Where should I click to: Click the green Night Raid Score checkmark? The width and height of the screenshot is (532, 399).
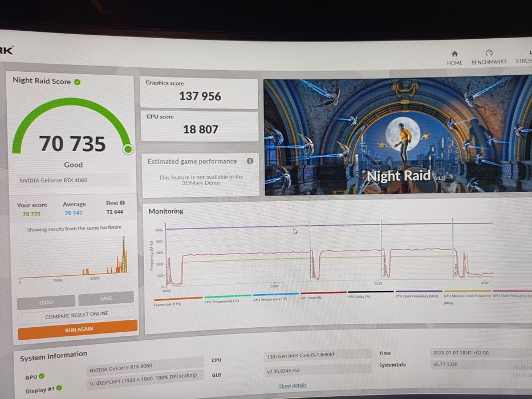click(78, 82)
